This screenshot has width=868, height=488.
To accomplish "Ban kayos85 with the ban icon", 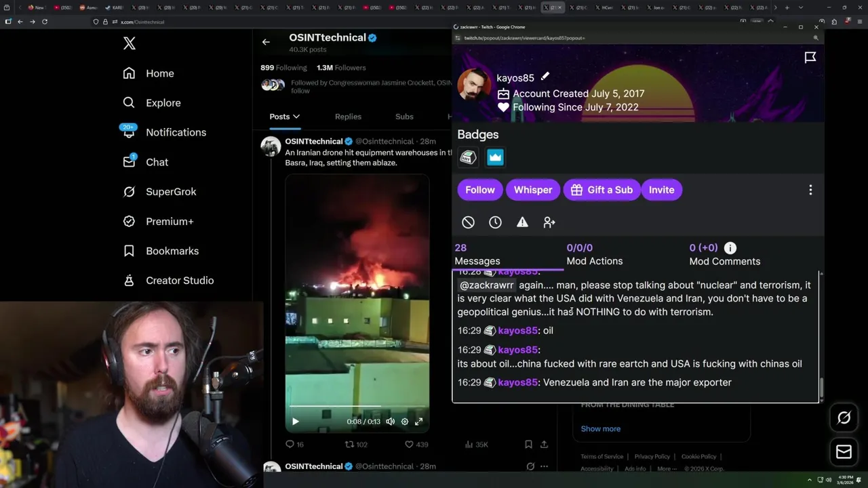I will point(468,222).
